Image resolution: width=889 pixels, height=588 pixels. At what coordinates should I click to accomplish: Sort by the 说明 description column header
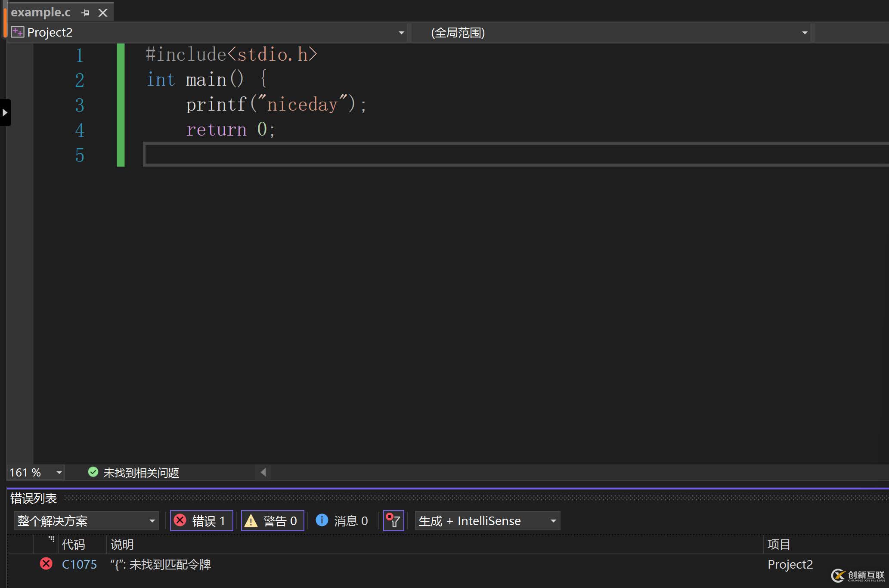point(122,545)
